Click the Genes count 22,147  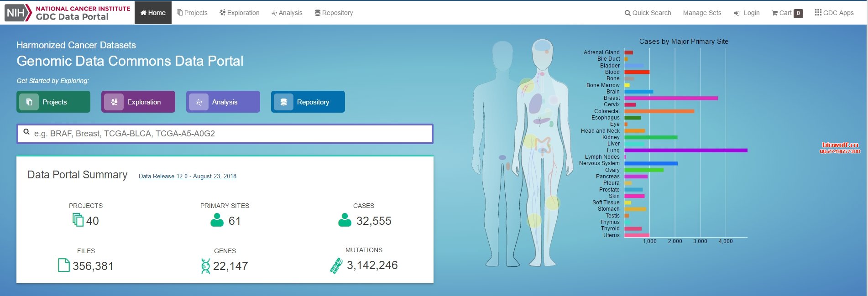coord(230,266)
